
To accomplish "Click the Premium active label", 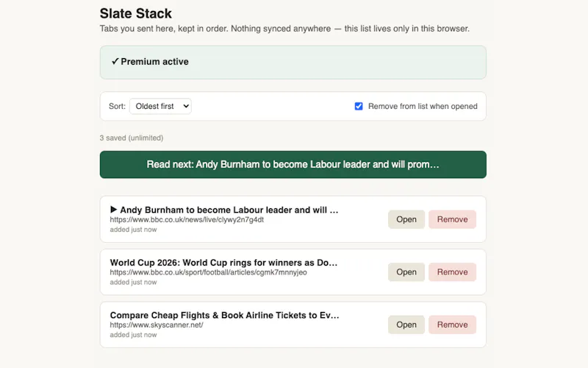I will tap(154, 62).
